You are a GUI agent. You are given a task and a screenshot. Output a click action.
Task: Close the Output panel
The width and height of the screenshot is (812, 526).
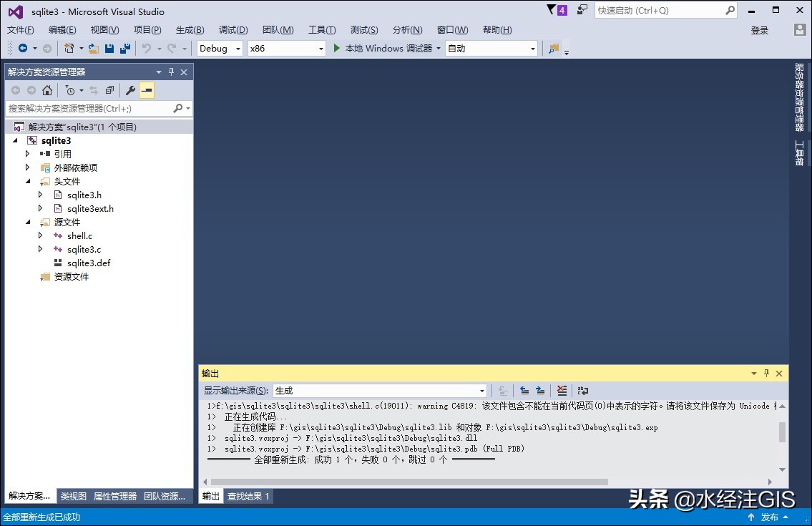pyautogui.click(x=779, y=373)
